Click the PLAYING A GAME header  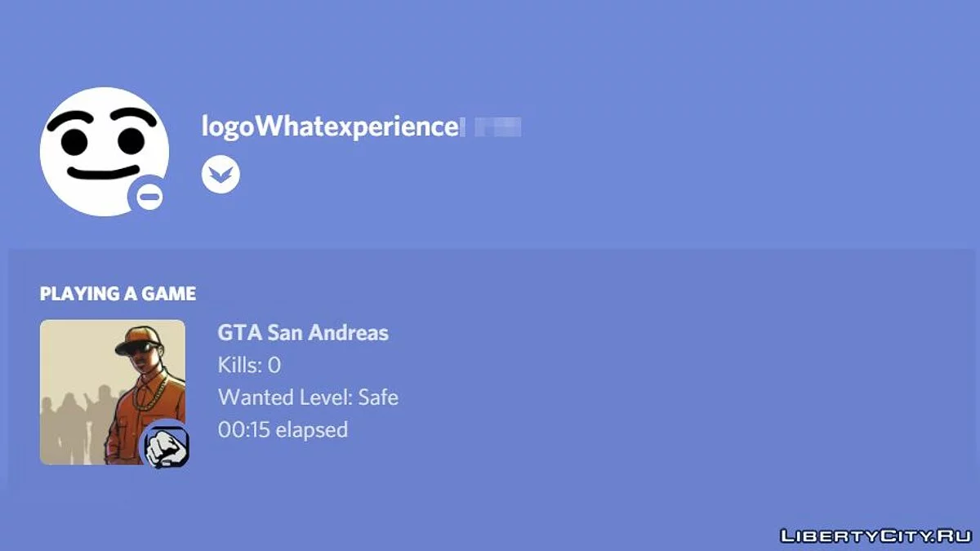coord(118,294)
